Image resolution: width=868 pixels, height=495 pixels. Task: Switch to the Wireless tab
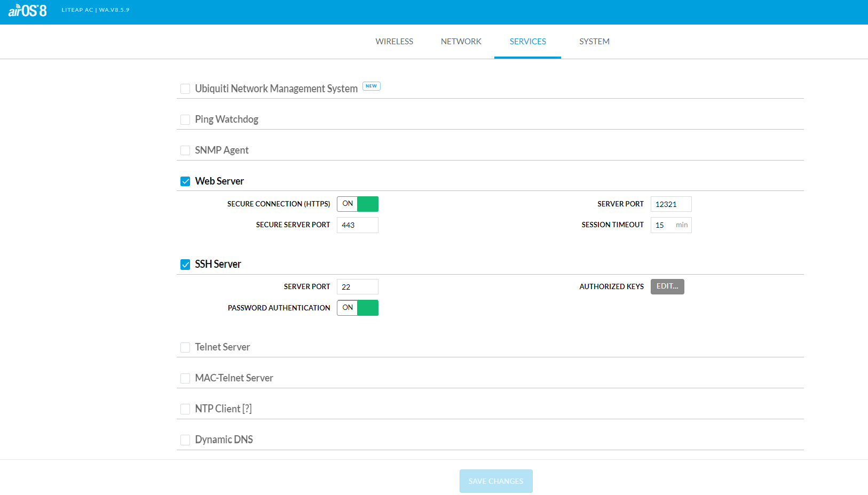pyautogui.click(x=394, y=42)
